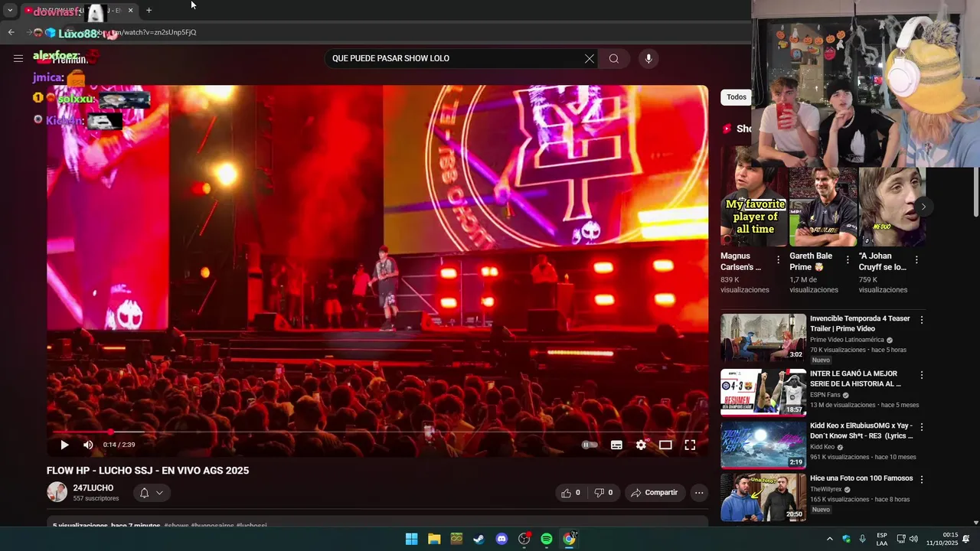Open the Windows Start menu
The height and width of the screenshot is (551, 980).
[x=411, y=539]
